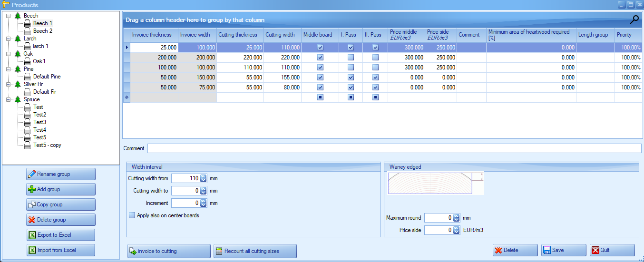Click Cutting width cell 155.000
Viewport: 644px width, 262px height.
click(x=283, y=78)
